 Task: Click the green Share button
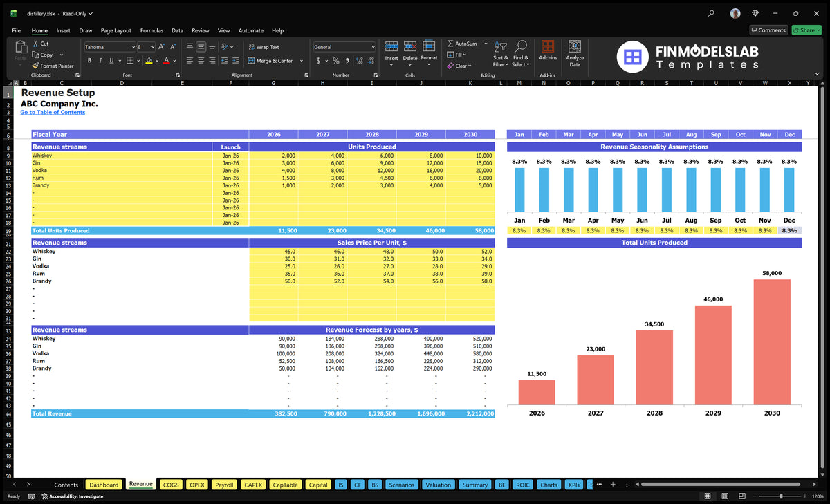point(806,30)
